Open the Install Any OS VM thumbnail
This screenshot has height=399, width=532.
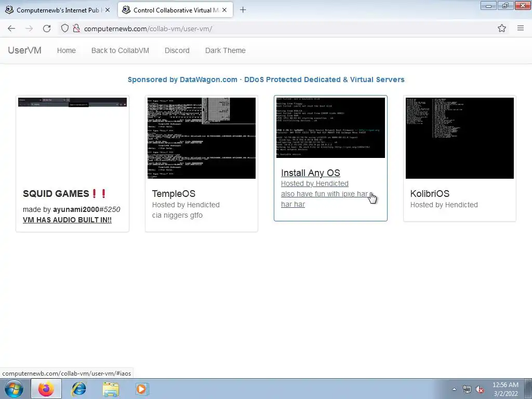(330, 128)
